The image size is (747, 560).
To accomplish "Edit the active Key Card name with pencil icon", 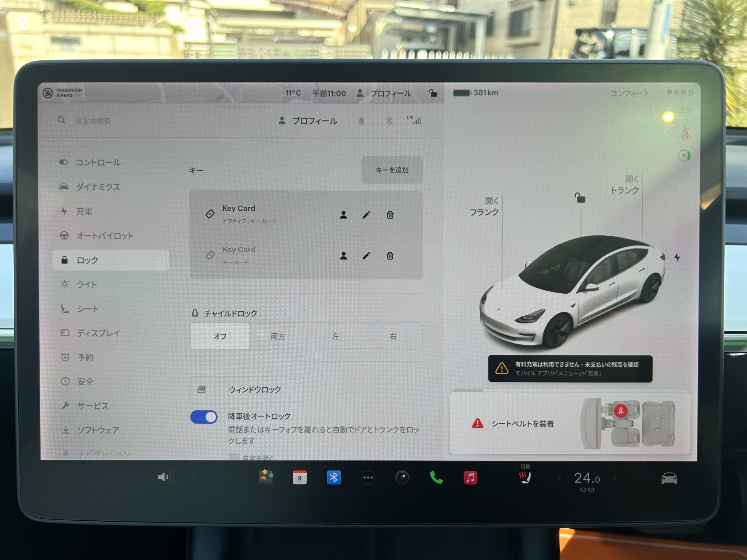I will pyautogui.click(x=366, y=215).
